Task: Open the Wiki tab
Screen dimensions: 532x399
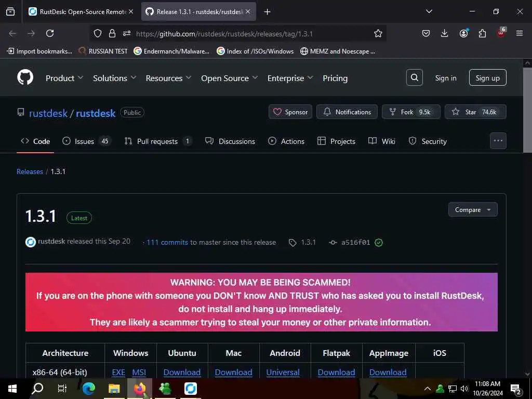Action: click(382, 141)
